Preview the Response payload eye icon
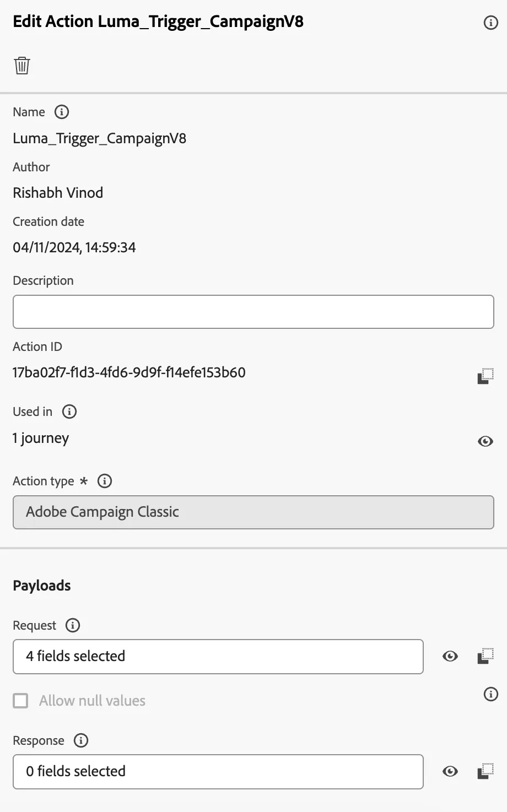Image resolution: width=507 pixels, height=812 pixels. (450, 771)
